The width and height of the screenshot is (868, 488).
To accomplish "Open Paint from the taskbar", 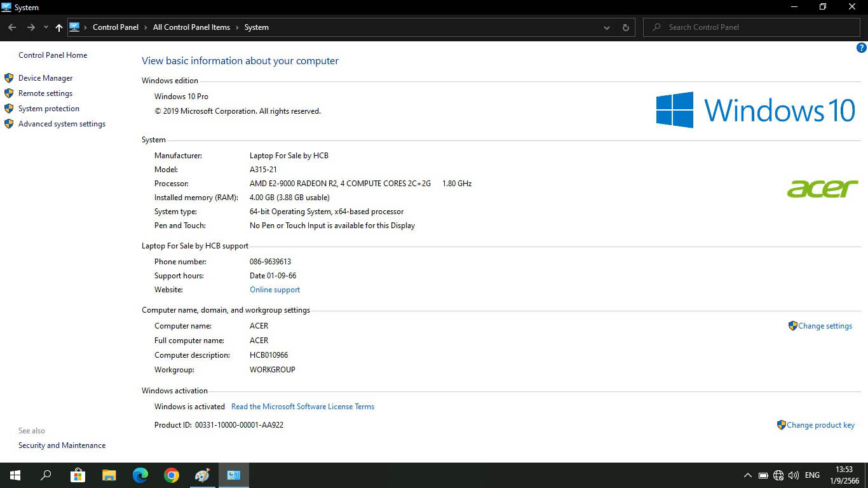I will (202, 475).
